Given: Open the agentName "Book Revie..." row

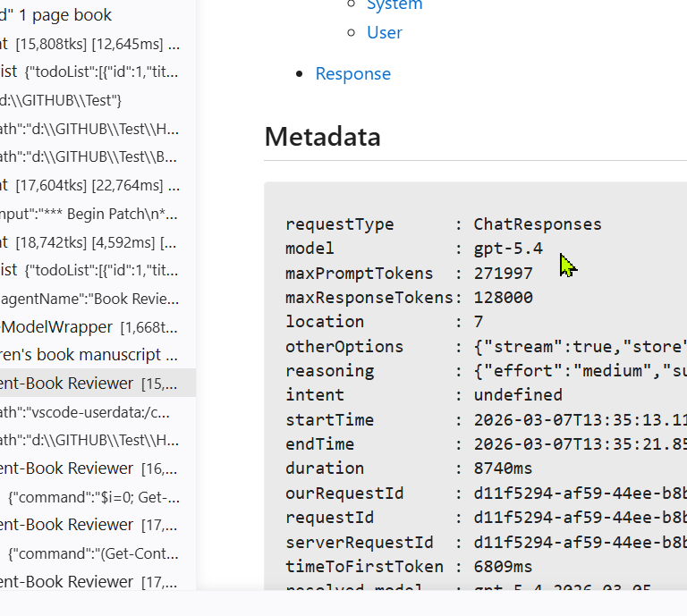Looking at the screenshot, I should [98, 299].
